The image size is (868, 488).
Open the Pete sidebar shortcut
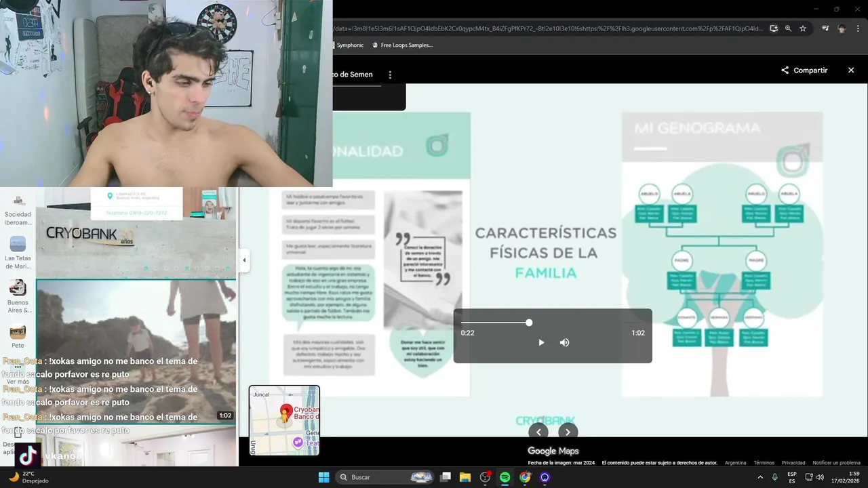18,337
